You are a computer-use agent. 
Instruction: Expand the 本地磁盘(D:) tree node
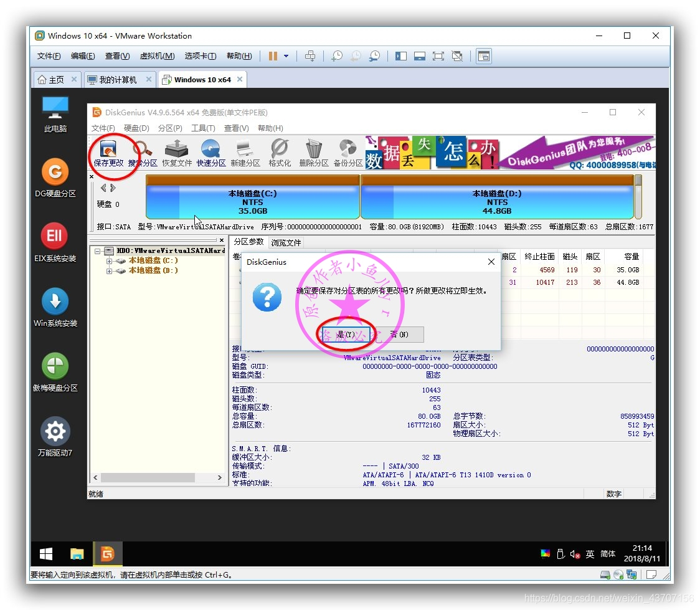pos(109,270)
